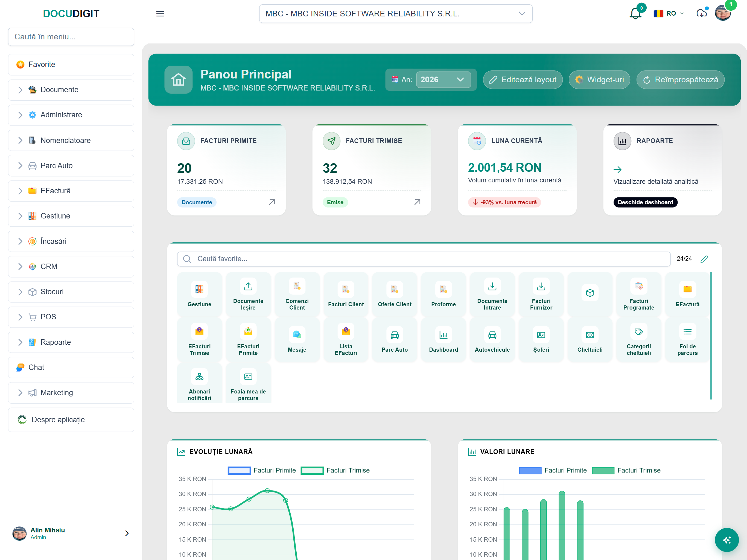Open Foaia mea de parcurs tile
The width and height of the screenshot is (747, 560).
(248, 383)
